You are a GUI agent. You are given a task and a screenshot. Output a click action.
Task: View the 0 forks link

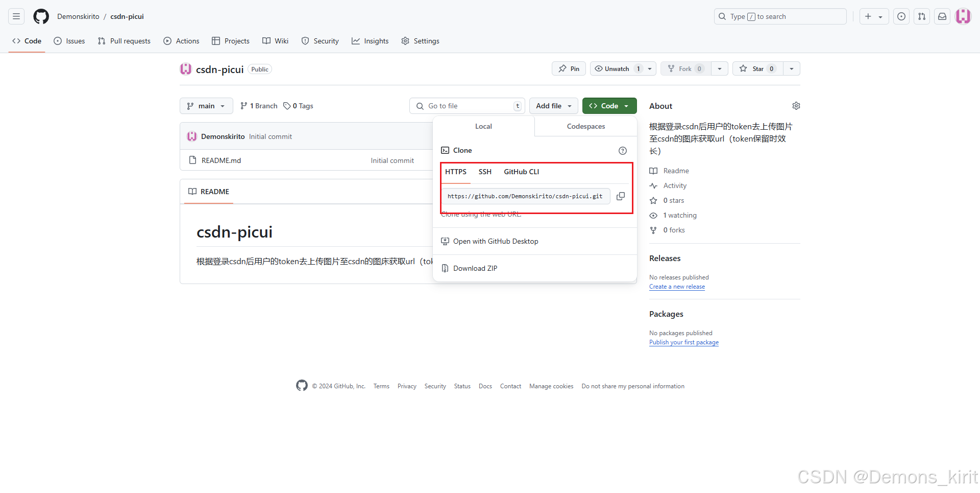pos(667,230)
